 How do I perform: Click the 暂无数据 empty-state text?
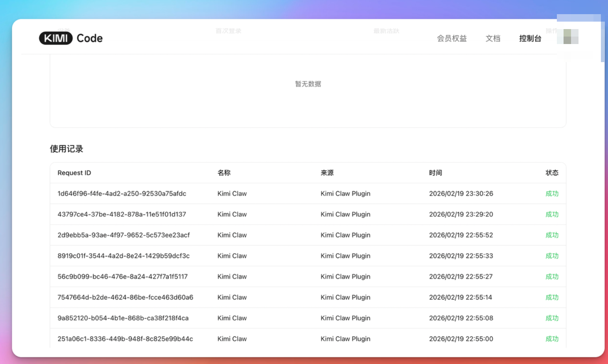pyautogui.click(x=308, y=84)
